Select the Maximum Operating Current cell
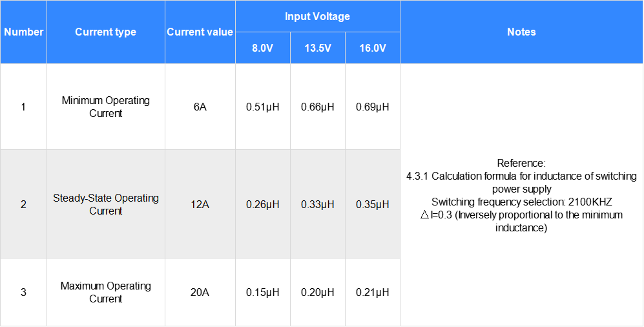The width and height of the screenshot is (644, 327). pos(105,292)
